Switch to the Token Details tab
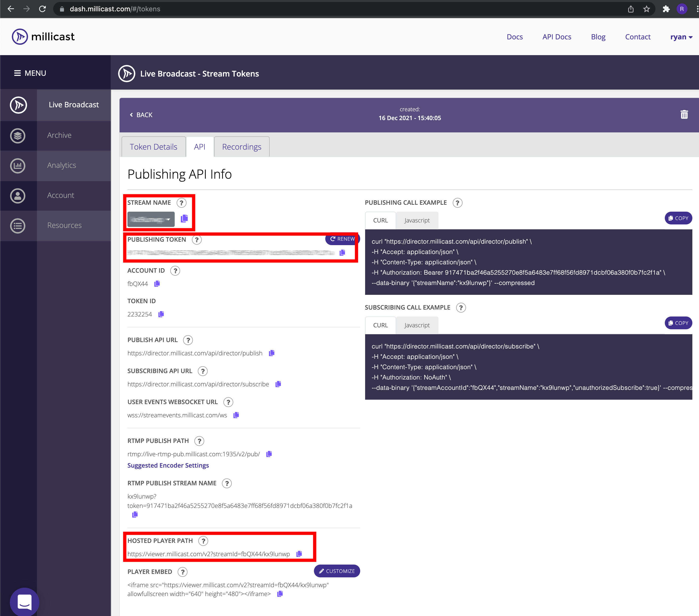Screen dimensions: 699x616 [x=154, y=147]
